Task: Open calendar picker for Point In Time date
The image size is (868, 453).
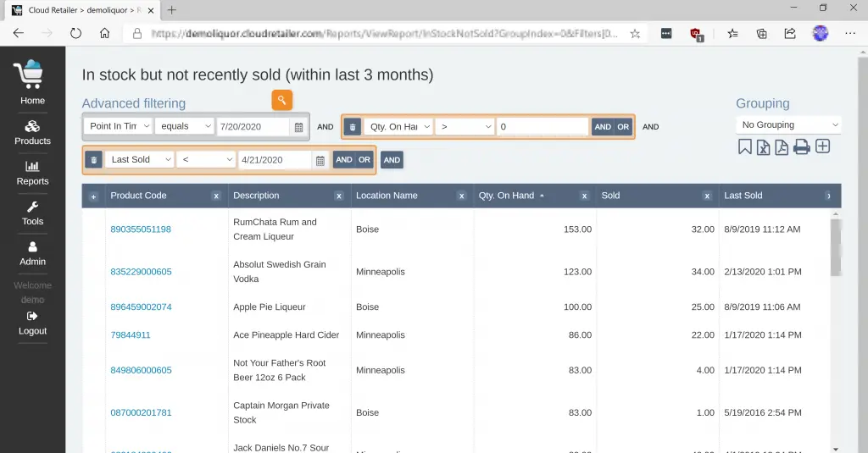Action: [298, 127]
